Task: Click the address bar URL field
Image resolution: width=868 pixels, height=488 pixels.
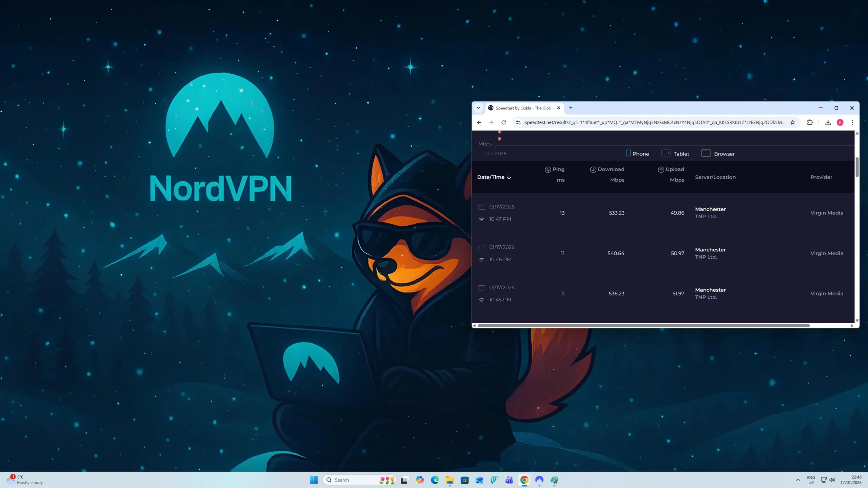Action: click(654, 122)
